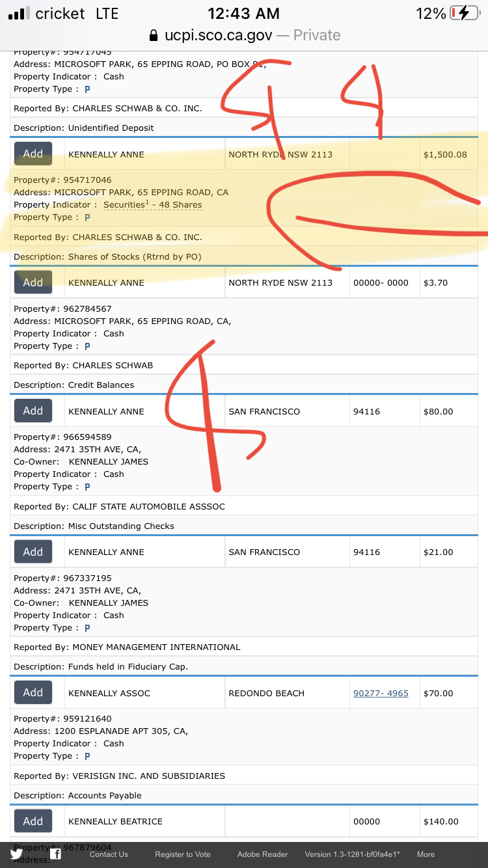Click Reported By: VERISIGN INC. AND SUBSIDIARIES
488x868 pixels.
pyautogui.click(x=120, y=776)
